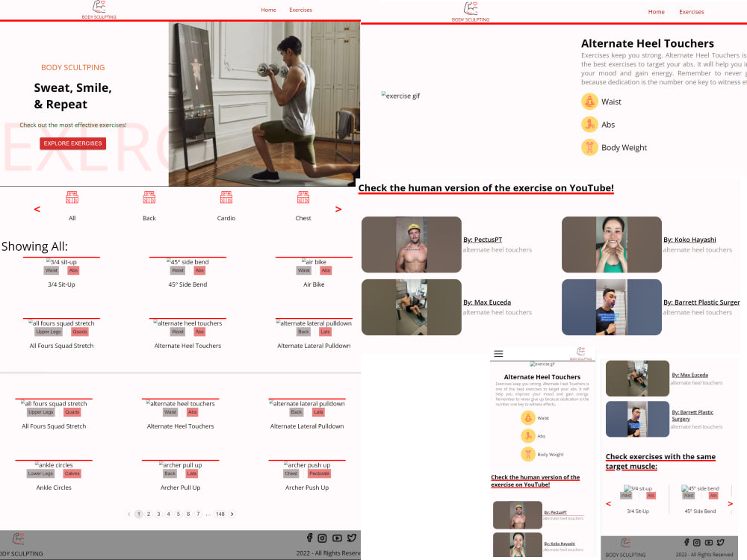The image size is (747, 560).
Task: Click the Calves tag on Ankle Circles
Action: [x=72, y=473]
